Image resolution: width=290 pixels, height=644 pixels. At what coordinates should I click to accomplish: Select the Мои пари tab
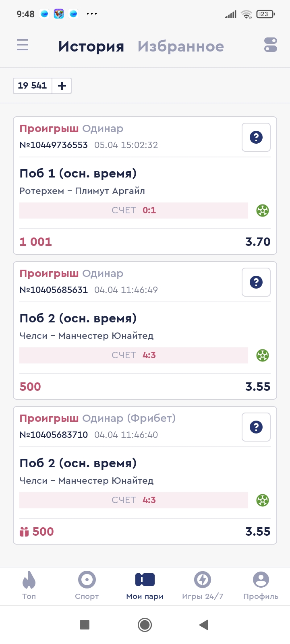[x=145, y=585]
